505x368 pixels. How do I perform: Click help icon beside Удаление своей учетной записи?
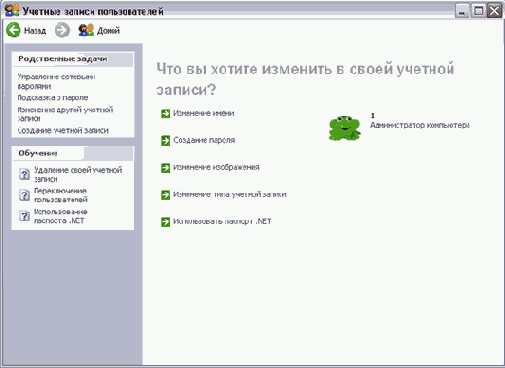coord(24,174)
